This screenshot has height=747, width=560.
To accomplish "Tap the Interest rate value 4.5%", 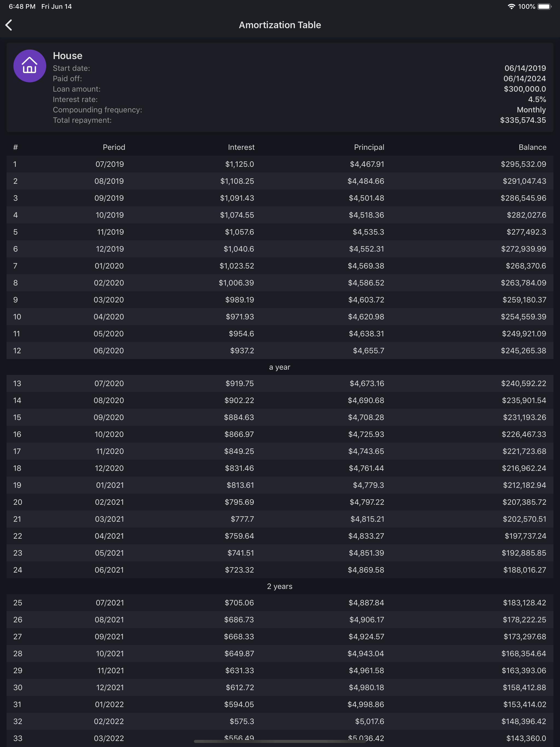I will coord(537,99).
